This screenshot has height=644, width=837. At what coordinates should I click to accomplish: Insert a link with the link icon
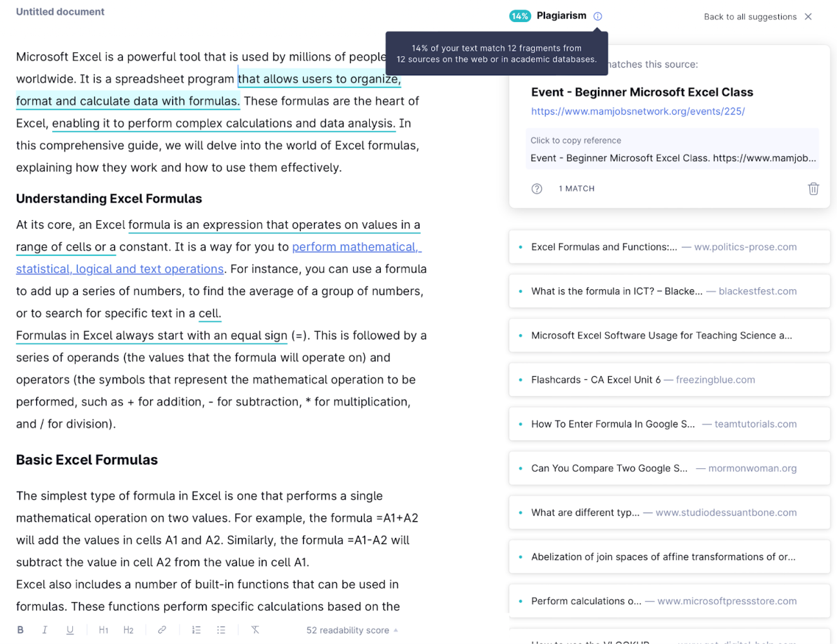click(x=162, y=630)
